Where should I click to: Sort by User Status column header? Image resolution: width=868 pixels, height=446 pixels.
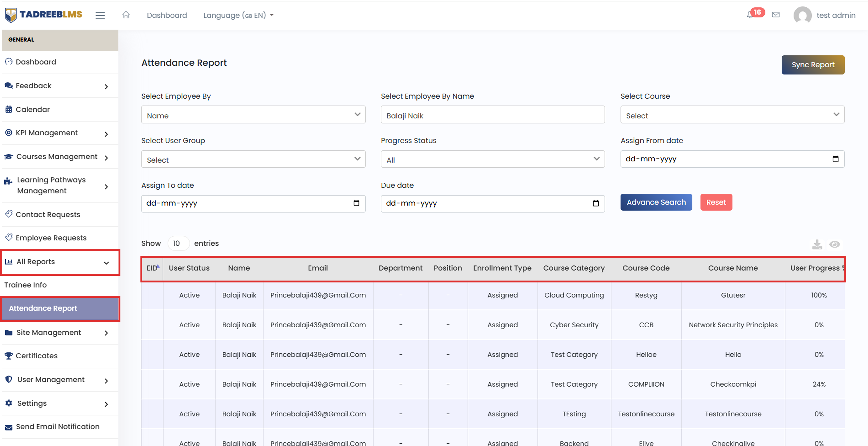click(189, 268)
